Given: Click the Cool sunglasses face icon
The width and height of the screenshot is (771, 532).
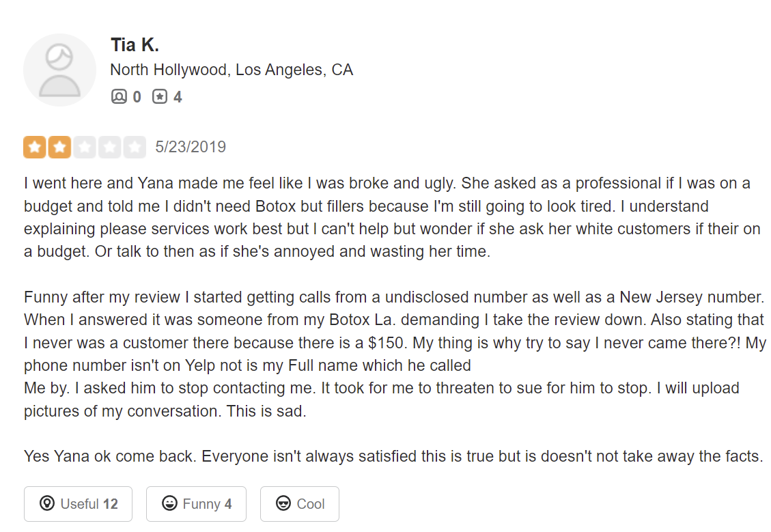Looking at the screenshot, I should pos(283,504).
